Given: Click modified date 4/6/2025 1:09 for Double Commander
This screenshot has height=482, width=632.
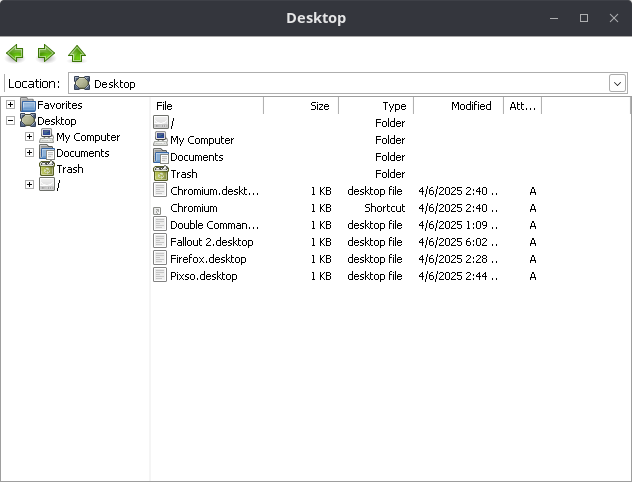Looking at the screenshot, I should pos(458,225).
